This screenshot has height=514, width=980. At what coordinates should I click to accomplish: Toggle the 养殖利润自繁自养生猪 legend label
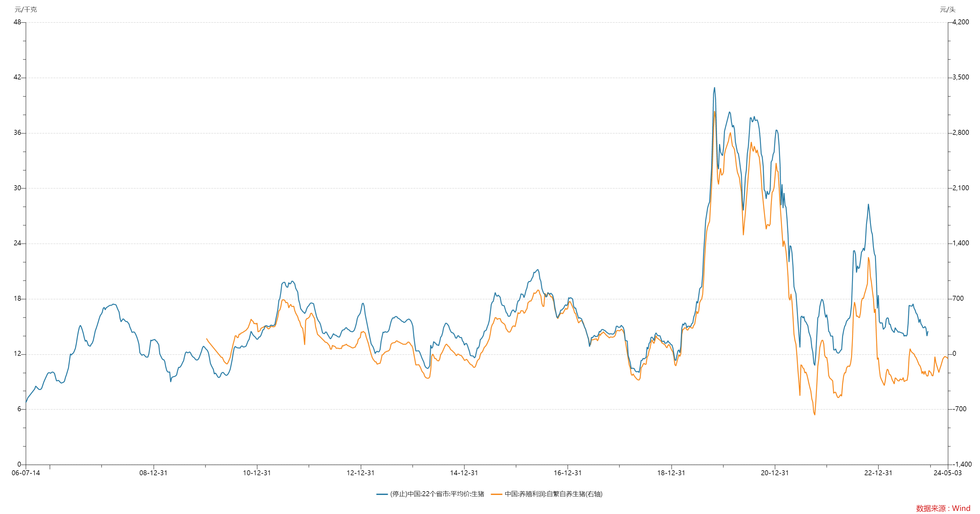pos(554,494)
